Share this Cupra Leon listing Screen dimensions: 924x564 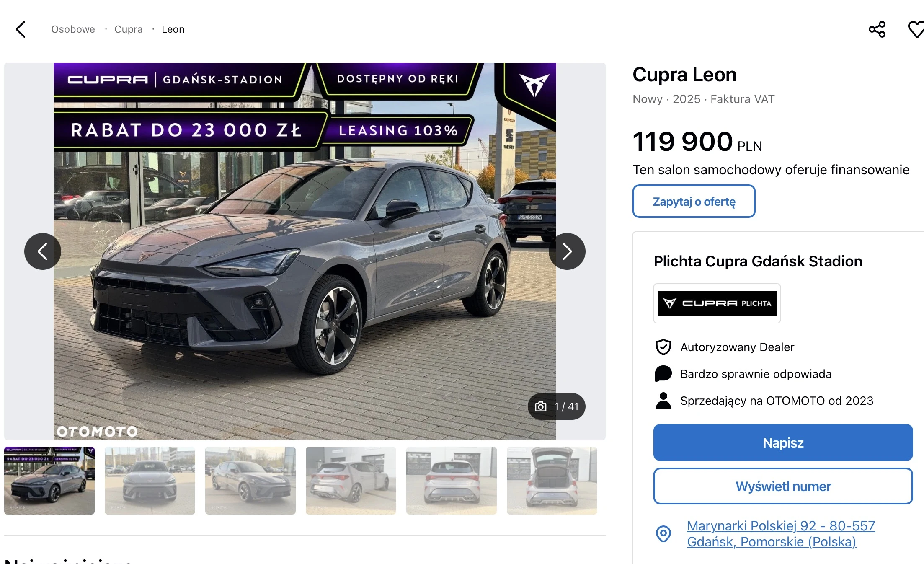click(877, 29)
